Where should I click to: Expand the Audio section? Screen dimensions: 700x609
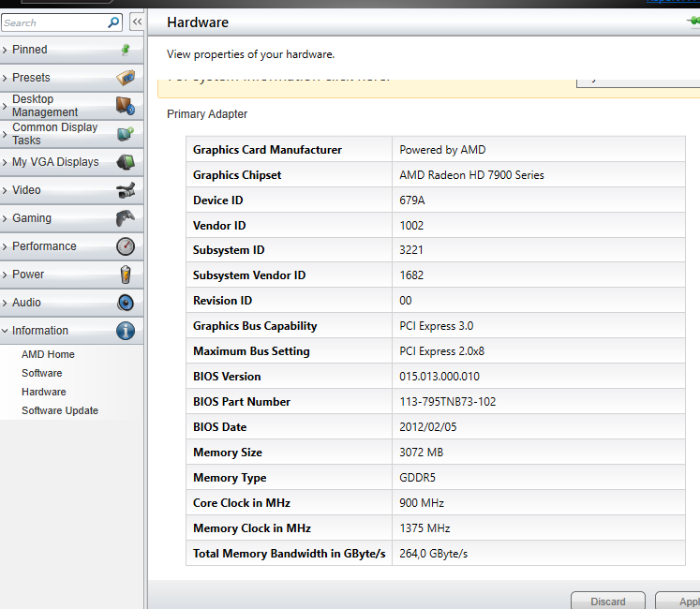point(5,303)
